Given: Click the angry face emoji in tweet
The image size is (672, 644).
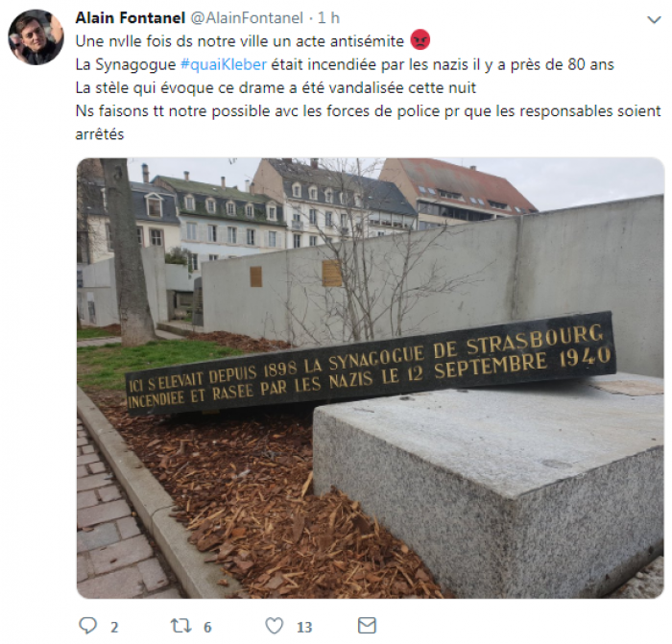Looking at the screenshot, I should 420,40.
